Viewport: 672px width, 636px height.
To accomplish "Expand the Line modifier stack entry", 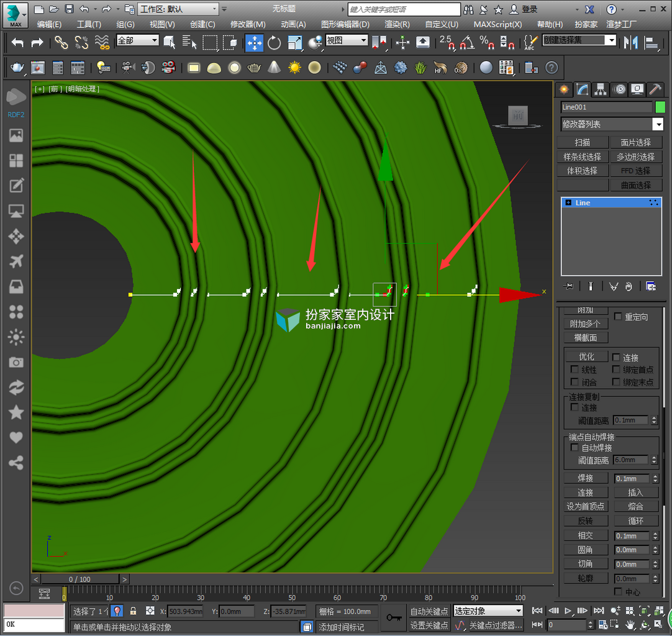I will (568, 202).
